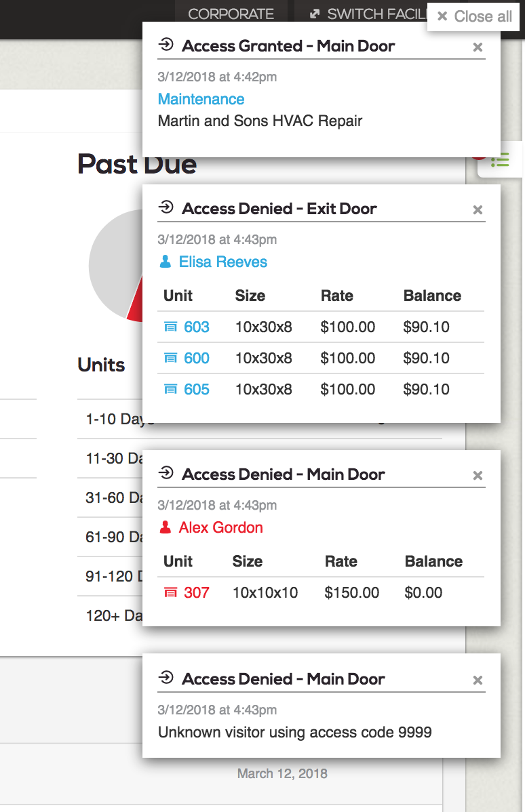Open unit 307 details
525x812 pixels.
point(197,592)
